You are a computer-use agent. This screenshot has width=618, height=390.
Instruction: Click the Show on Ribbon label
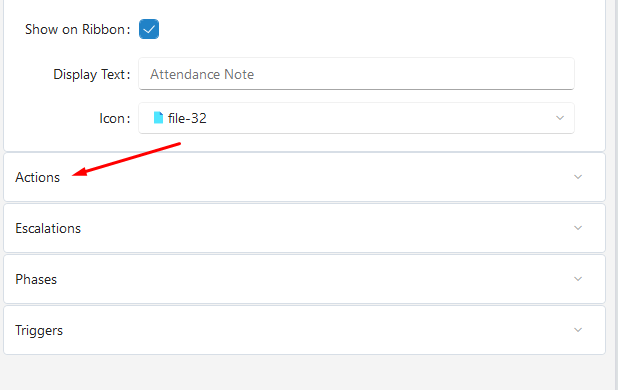point(78,30)
